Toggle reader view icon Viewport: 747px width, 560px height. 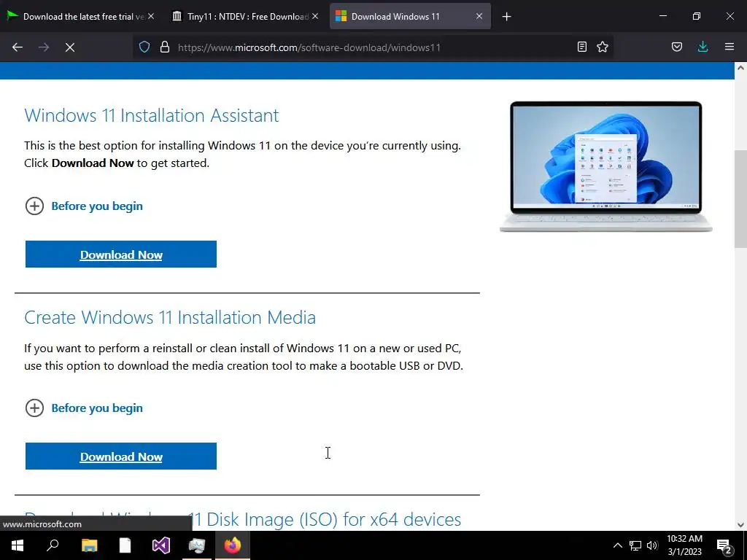[581, 47]
